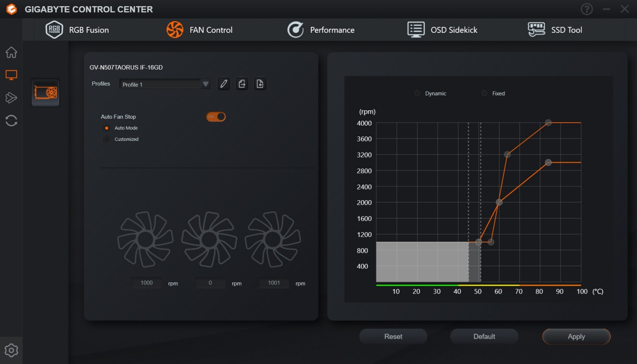Select the monitor device sidebar icon
Screen dimensions: 637x364
(11, 75)
